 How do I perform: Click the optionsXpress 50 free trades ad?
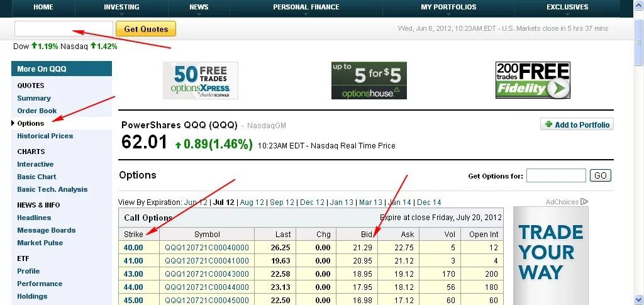click(201, 80)
